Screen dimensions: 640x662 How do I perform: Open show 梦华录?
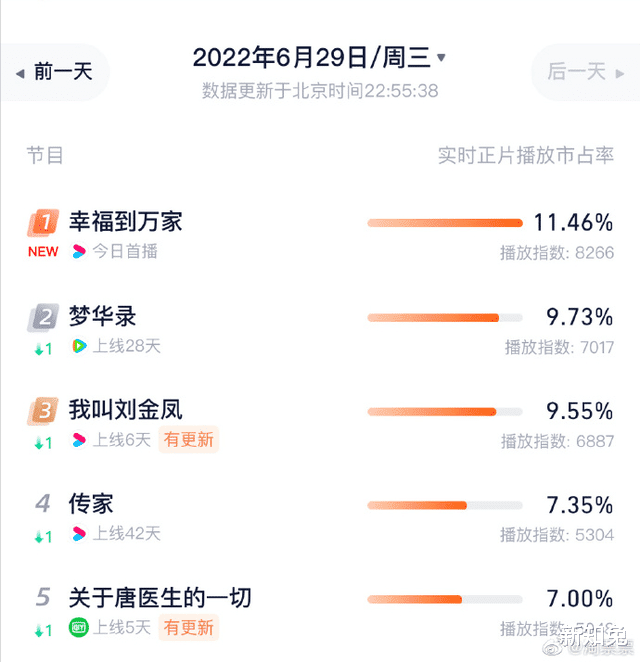coord(102,317)
